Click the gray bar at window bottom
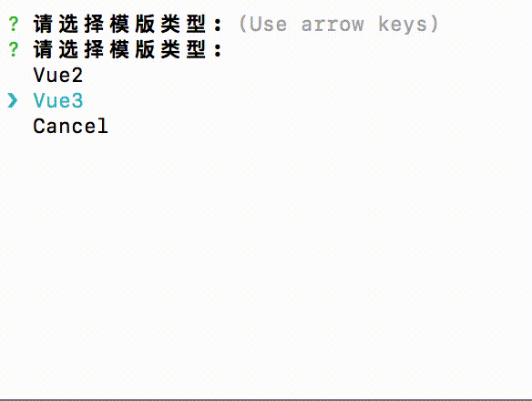The width and height of the screenshot is (532, 401). pos(266,400)
